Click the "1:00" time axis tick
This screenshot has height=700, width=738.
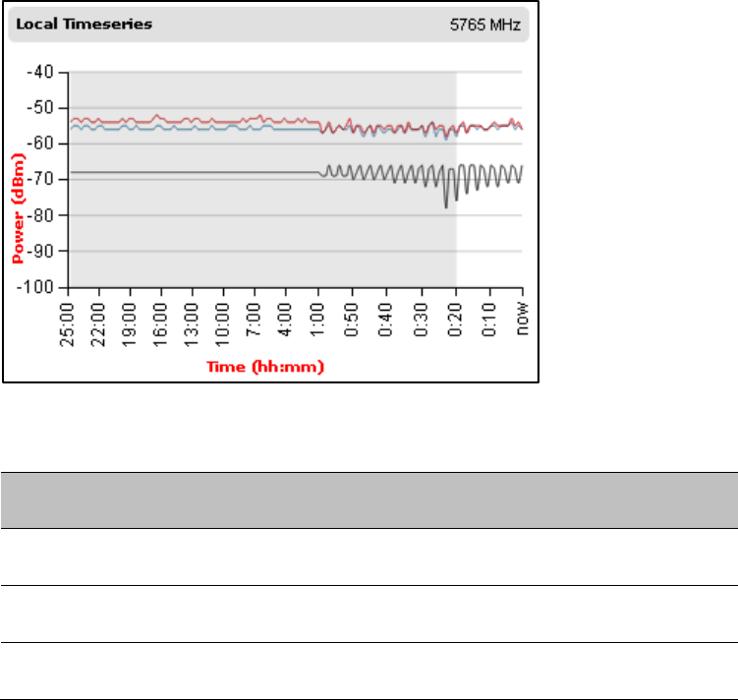coord(317,321)
